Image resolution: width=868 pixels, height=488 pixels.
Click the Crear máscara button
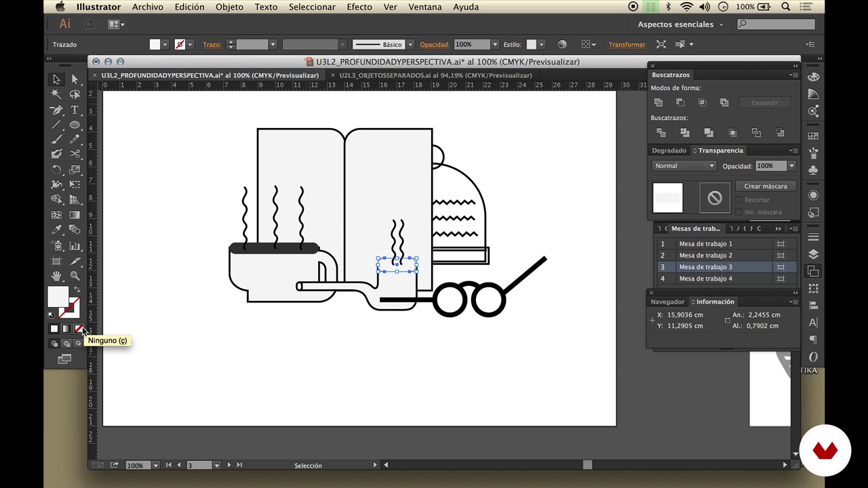coord(766,186)
